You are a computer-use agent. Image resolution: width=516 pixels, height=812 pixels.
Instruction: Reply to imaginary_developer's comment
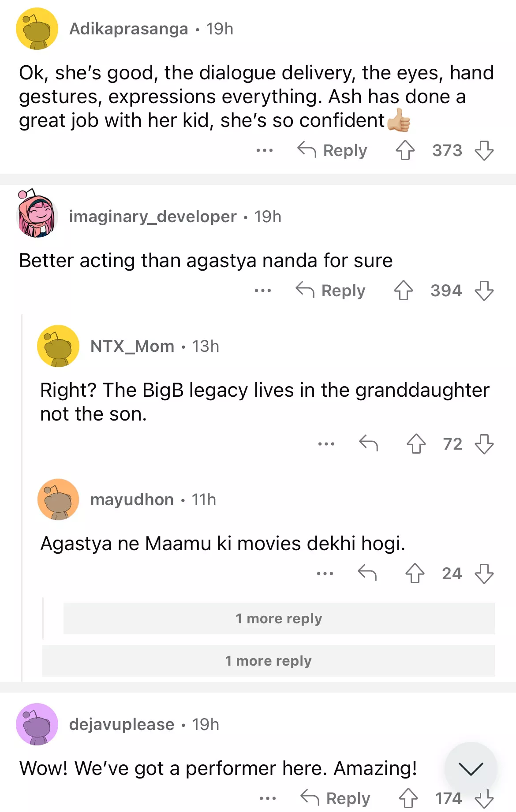330,291
